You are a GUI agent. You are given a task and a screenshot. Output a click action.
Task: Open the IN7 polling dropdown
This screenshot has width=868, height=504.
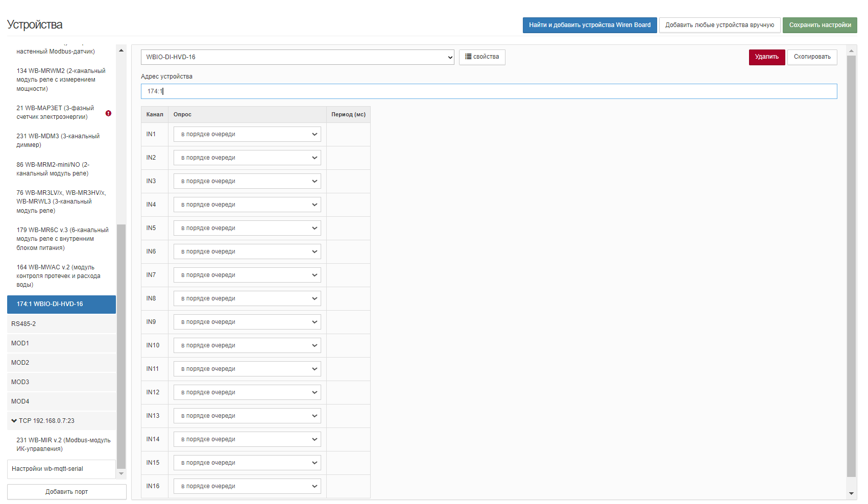[247, 275]
